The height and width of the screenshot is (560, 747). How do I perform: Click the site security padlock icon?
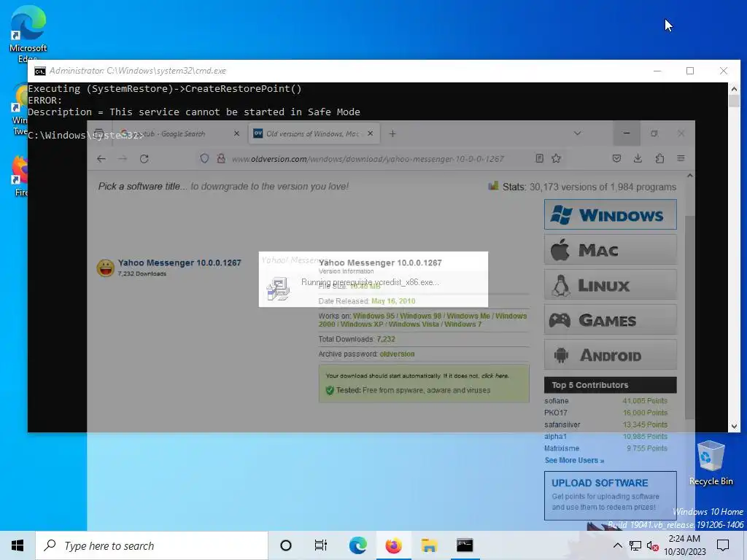(x=221, y=158)
